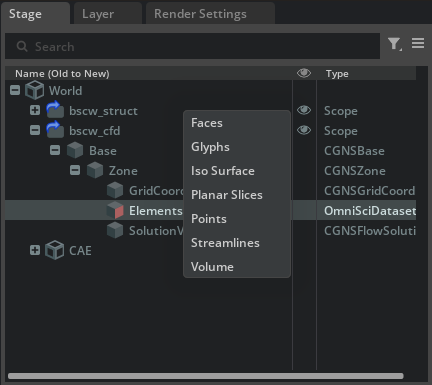Click the CGNSZone type text
The height and width of the screenshot is (385, 432).
coord(355,171)
